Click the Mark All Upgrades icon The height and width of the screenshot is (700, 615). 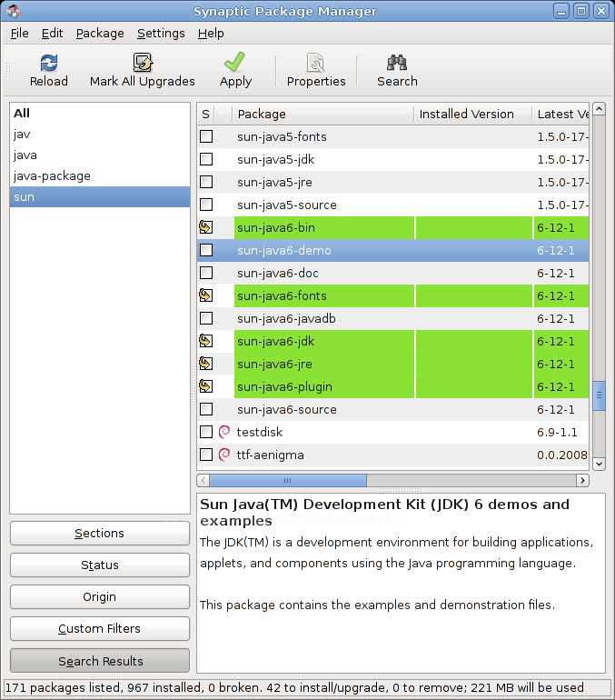pos(143,63)
